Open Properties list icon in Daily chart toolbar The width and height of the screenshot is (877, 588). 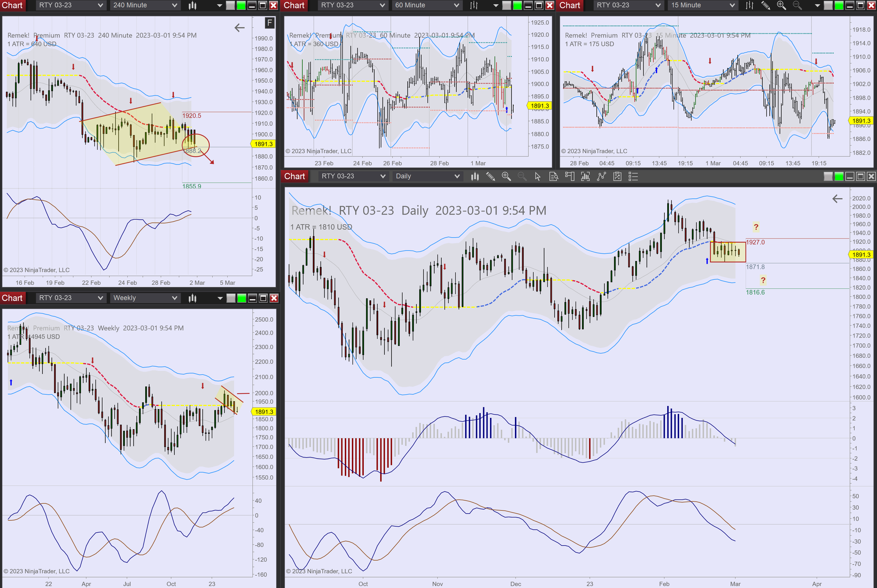click(x=633, y=176)
